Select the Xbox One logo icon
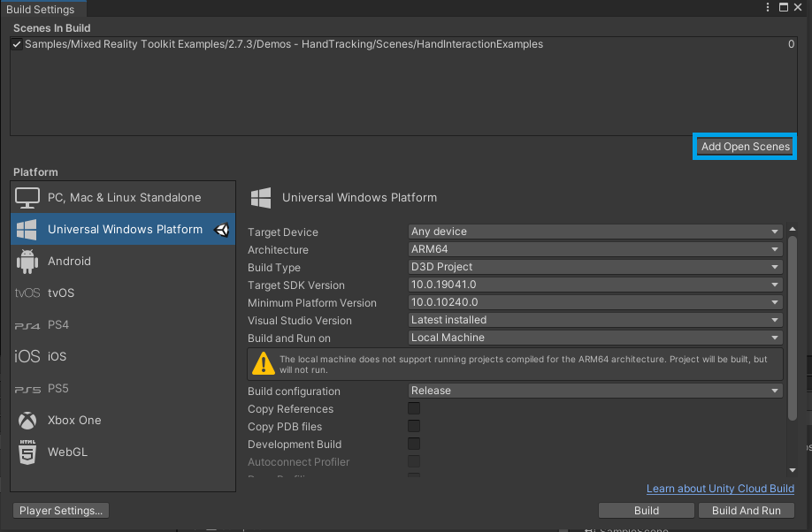 27,421
